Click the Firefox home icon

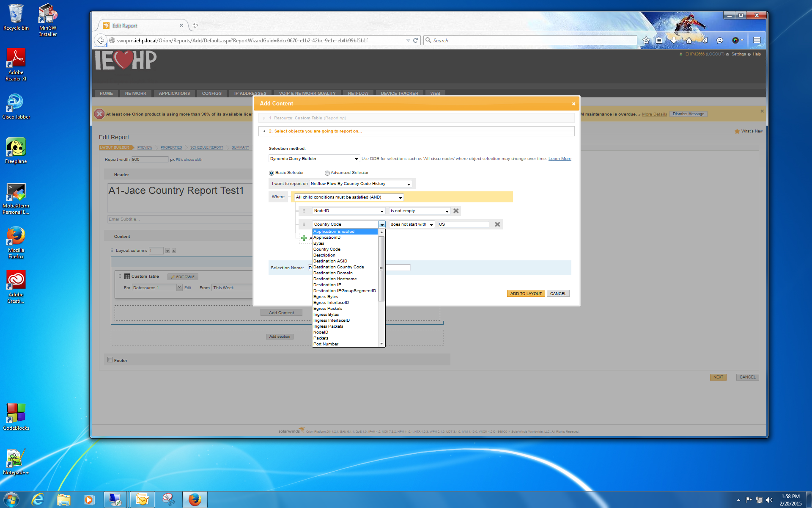pyautogui.click(x=689, y=40)
